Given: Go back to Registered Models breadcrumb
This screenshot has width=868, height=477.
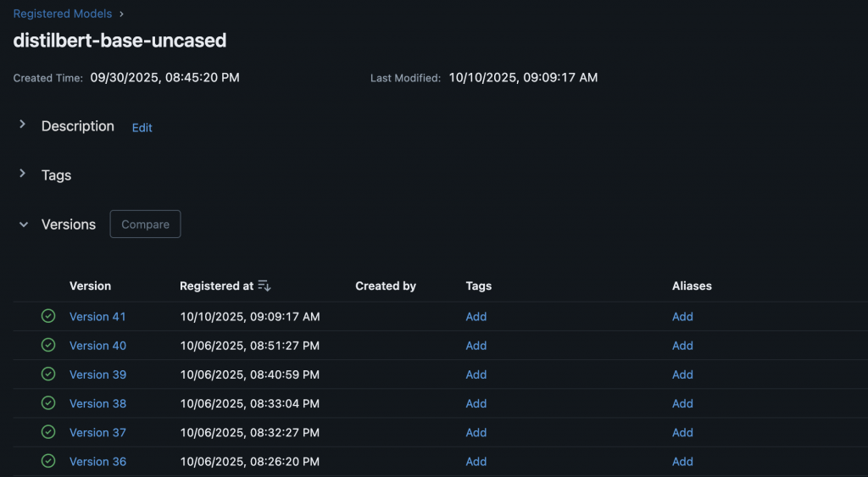Looking at the screenshot, I should (64, 14).
